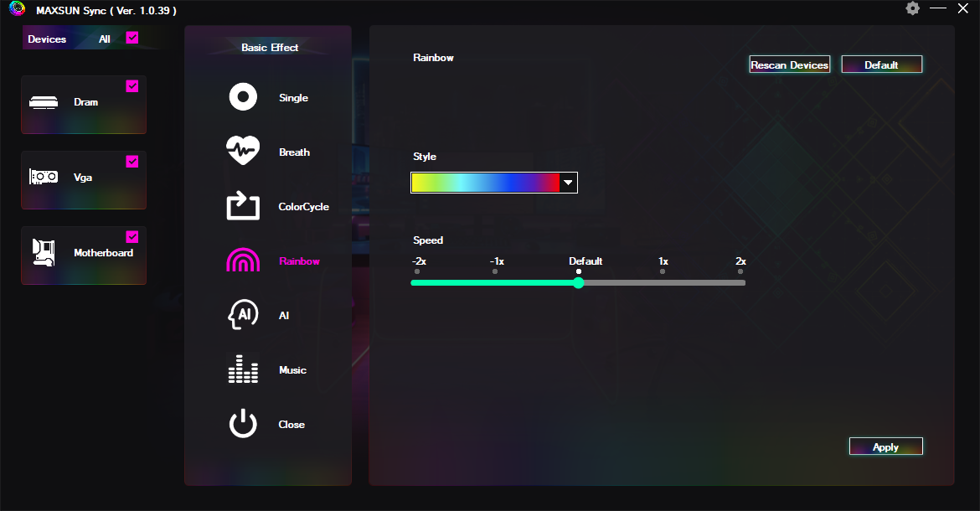The height and width of the screenshot is (511, 980).
Task: Uncheck the Dram device checkbox
Action: pyautogui.click(x=132, y=86)
